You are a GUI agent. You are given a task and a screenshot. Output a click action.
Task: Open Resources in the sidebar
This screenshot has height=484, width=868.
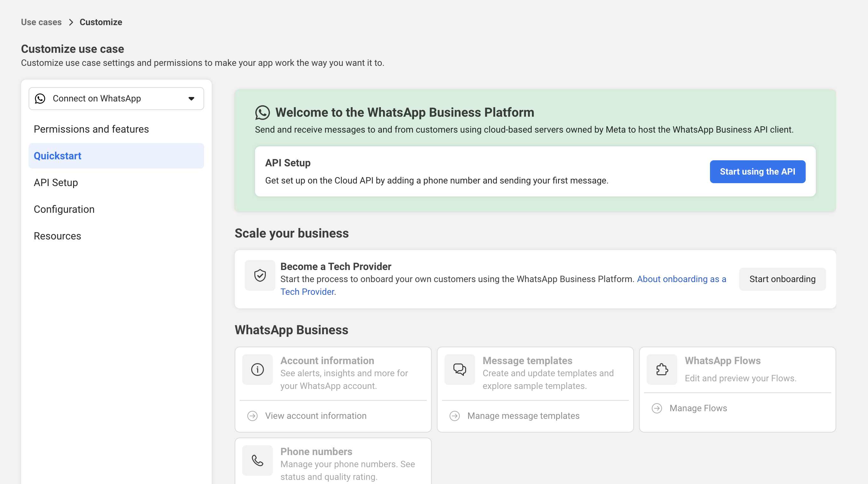57,236
